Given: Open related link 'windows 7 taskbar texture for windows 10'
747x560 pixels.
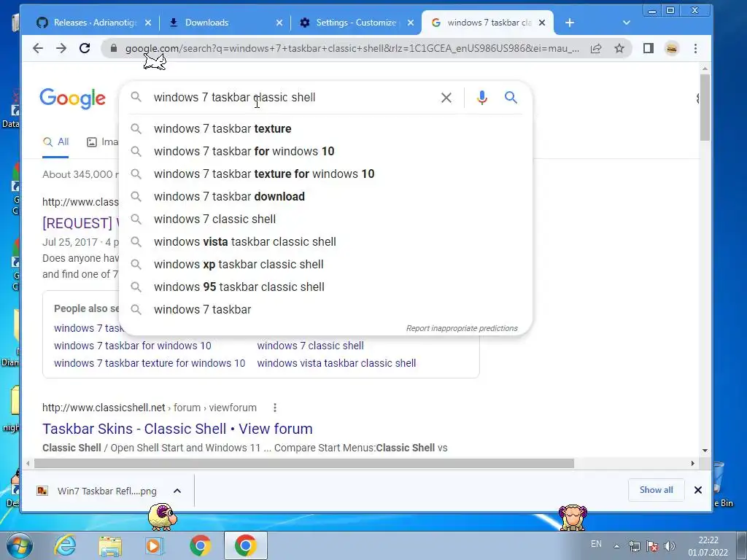Looking at the screenshot, I should (x=150, y=363).
